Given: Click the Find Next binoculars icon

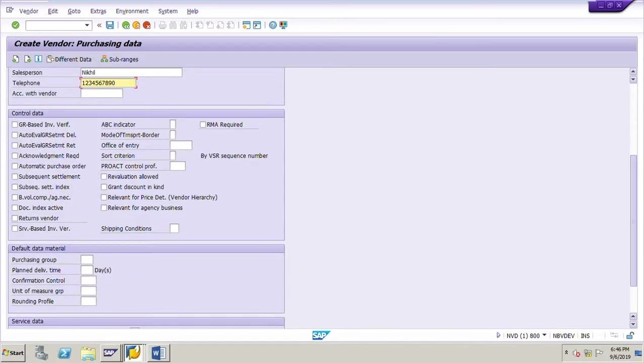Looking at the screenshot, I should [184, 25].
